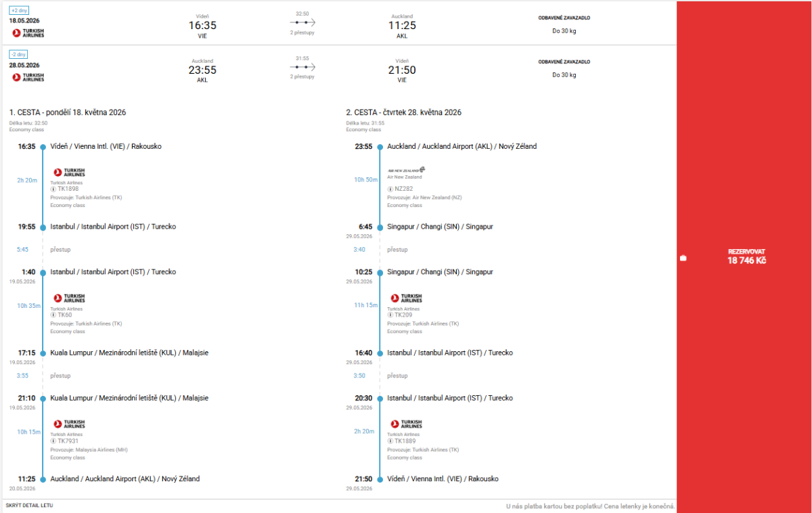The width and height of the screenshot is (812, 513).
Task: Click the -2 dny badge
Action: click(19, 54)
